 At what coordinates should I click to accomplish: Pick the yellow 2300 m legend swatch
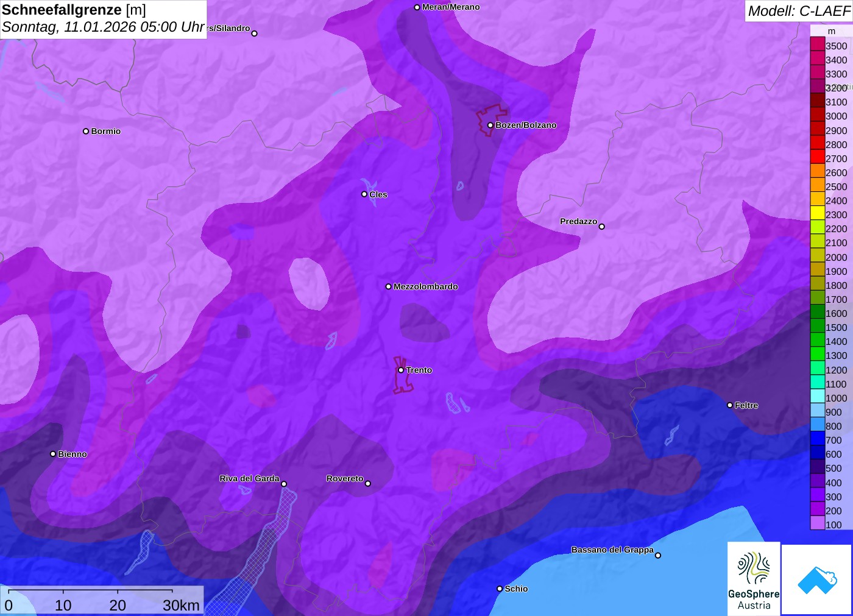817,214
